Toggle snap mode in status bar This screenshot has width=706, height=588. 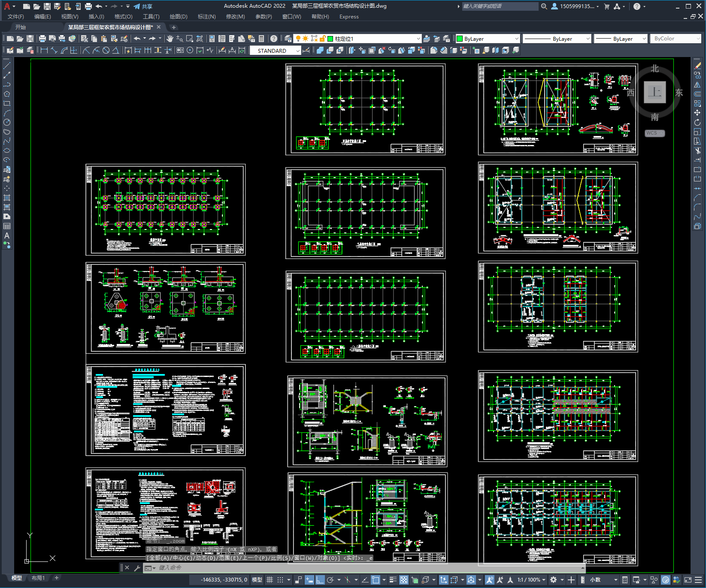tap(280, 580)
